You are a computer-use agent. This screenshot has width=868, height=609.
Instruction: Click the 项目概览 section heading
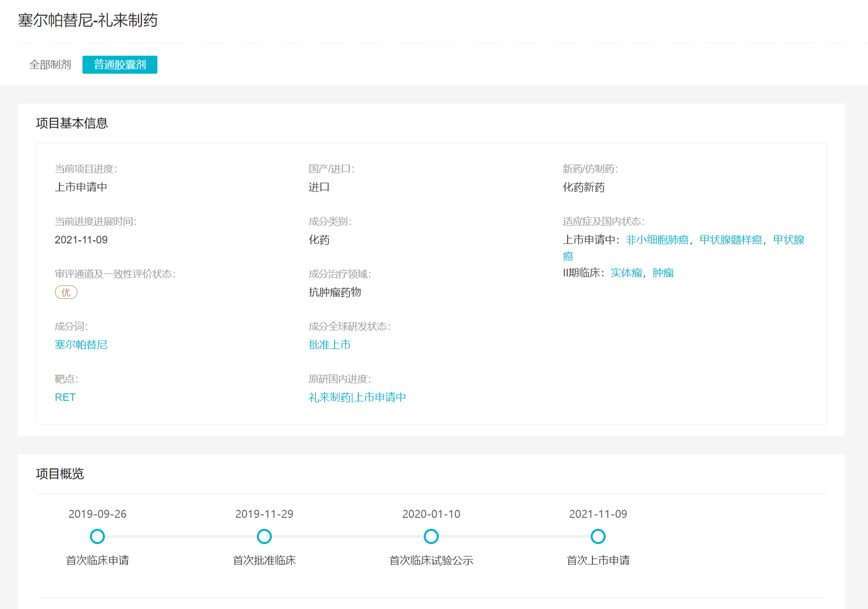pyautogui.click(x=60, y=473)
